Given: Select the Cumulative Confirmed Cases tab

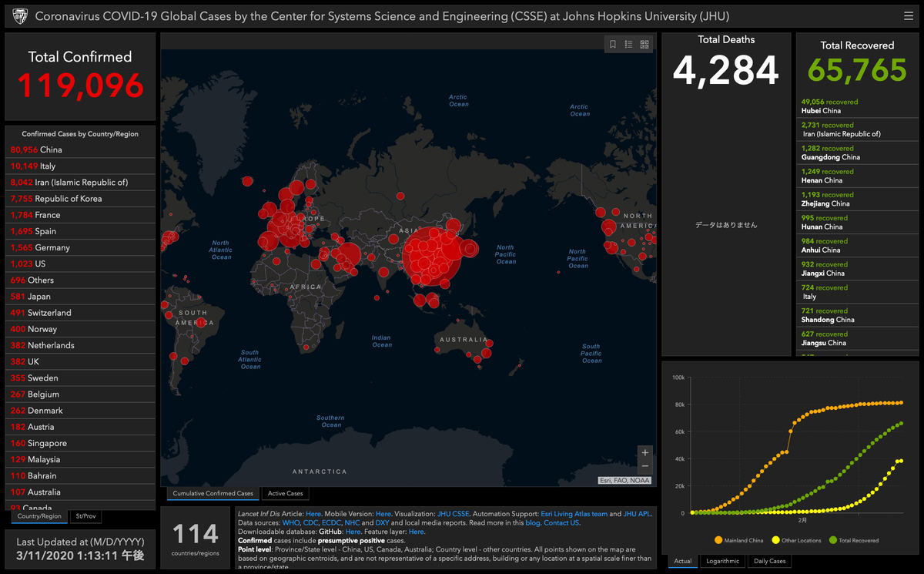Looking at the screenshot, I should (213, 493).
